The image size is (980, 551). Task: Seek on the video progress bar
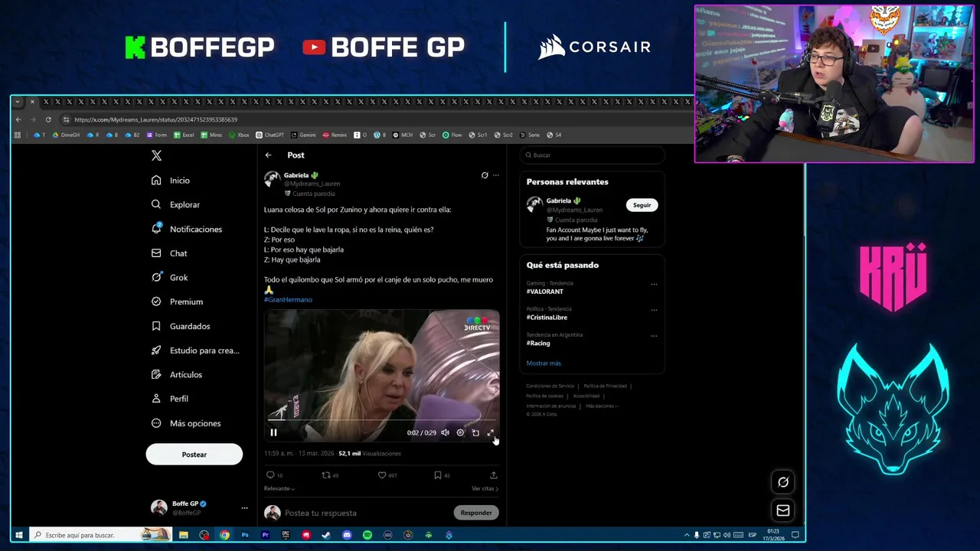[x=381, y=420]
